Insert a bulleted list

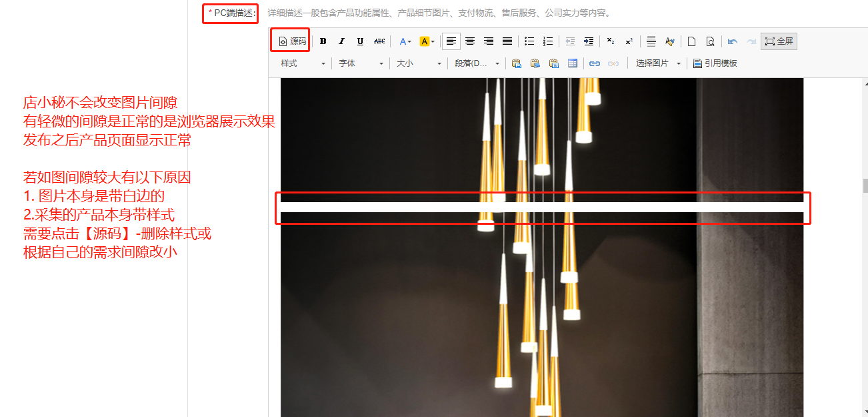coord(529,41)
